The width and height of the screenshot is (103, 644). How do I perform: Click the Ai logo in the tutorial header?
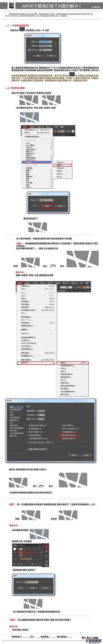[x=11, y=5]
